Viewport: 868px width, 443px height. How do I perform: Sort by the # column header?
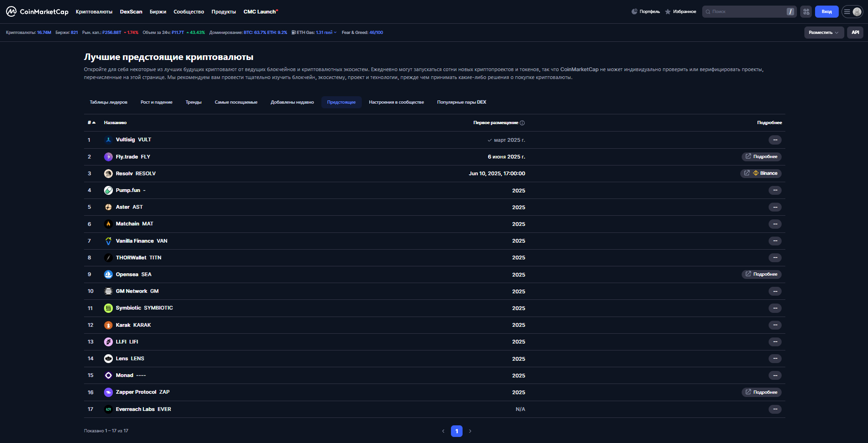(91, 123)
